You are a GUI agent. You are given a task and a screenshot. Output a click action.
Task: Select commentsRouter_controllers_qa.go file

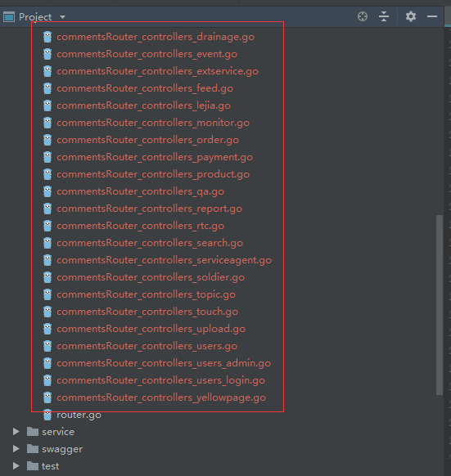[x=141, y=191]
